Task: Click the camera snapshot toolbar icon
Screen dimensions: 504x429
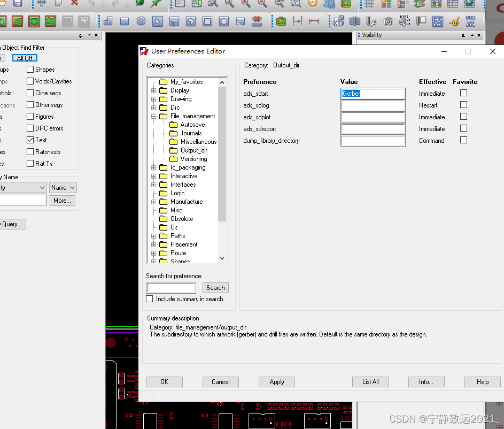Action: (x=388, y=21)
